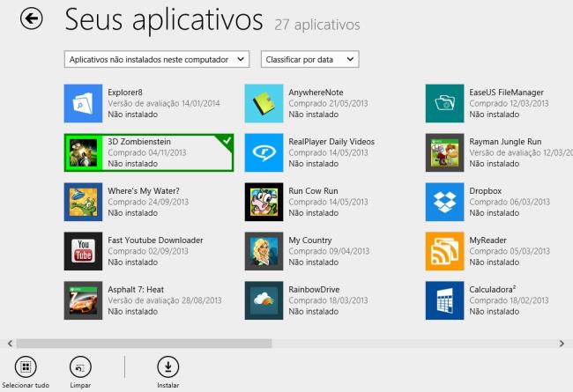Click the scrollbar right arrow
This screenshot has width=573, height=392.
tap(562, 344)
